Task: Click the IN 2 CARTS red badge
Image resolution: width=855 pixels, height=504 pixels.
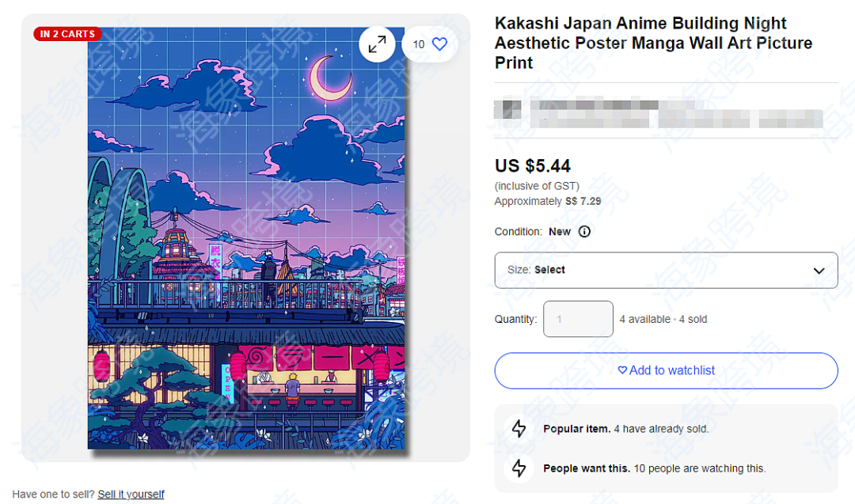Action: pos(67,34)
